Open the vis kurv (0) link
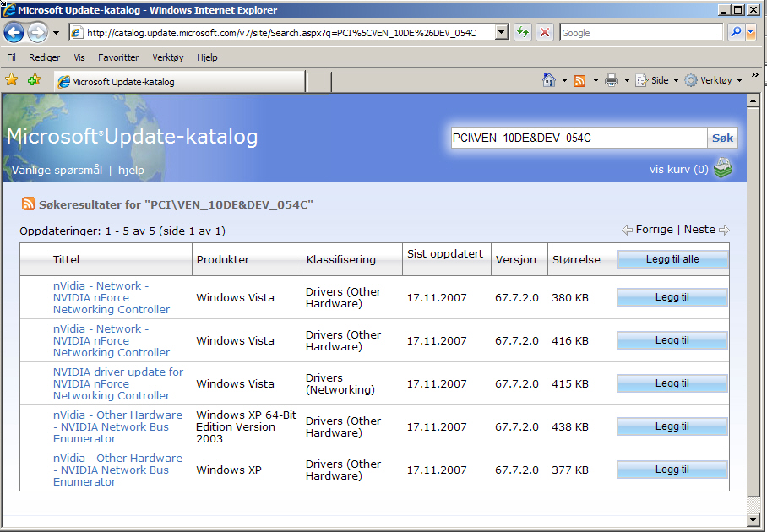767x532 pixels. [x=678, y=169]
